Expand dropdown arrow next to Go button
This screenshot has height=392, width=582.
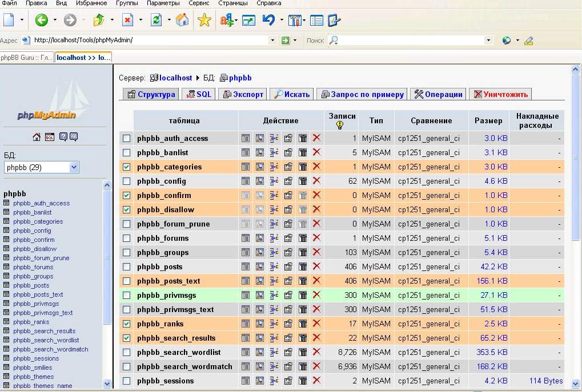295,40
